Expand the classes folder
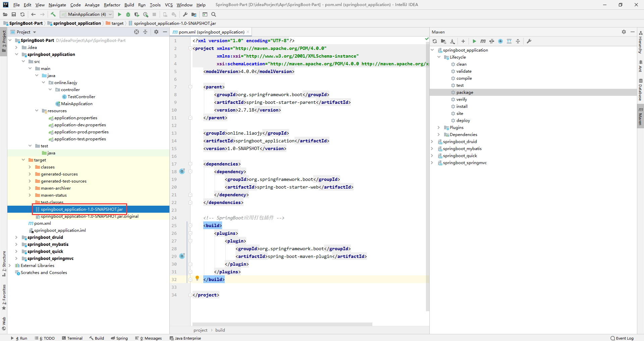Screen dimensions: 644x341 [x=30, y=167]
